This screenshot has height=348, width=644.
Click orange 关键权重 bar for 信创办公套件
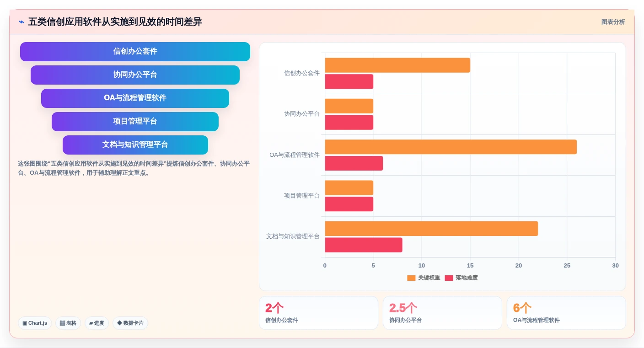click(x=397, y=65)
